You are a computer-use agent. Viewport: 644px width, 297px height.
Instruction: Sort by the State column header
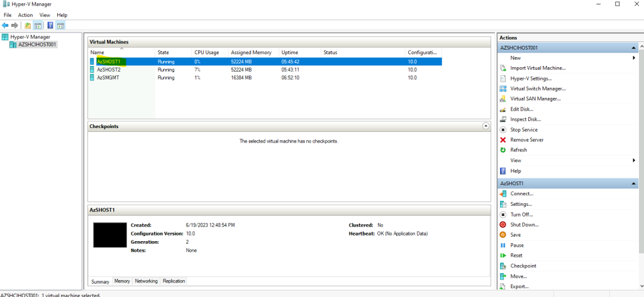pos(174,53)
